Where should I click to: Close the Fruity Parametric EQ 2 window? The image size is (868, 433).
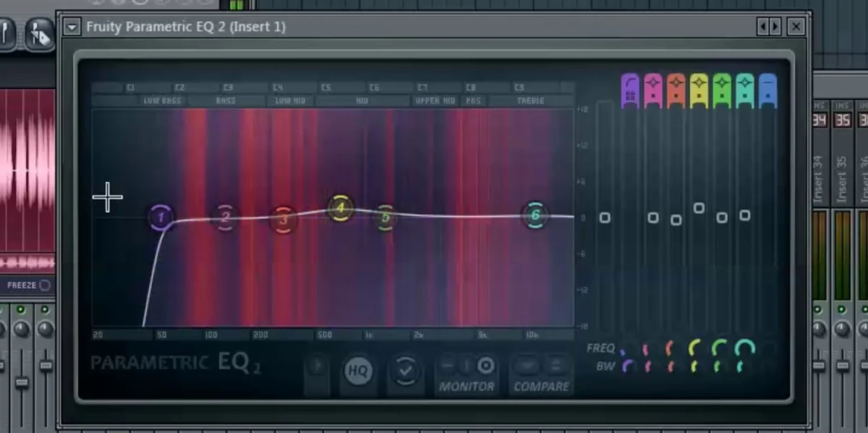(796, 26)
